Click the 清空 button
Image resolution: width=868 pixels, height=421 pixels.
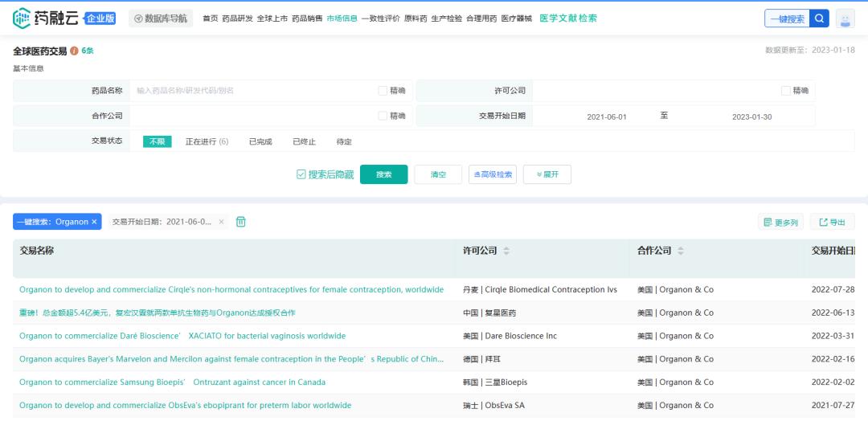(x=438, y=174)
